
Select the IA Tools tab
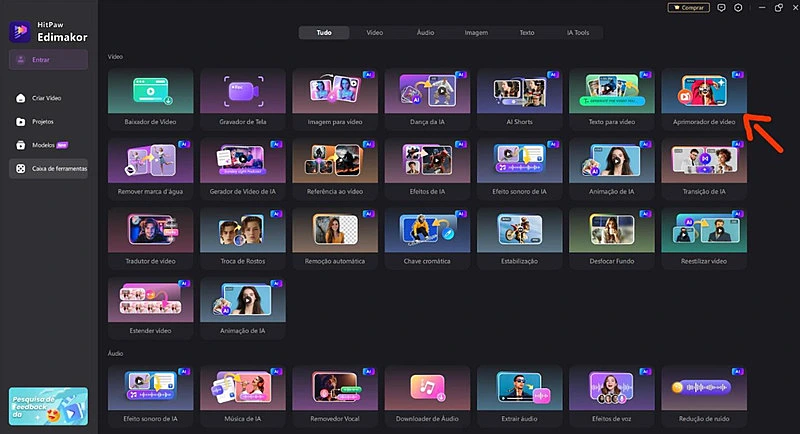[577, 33]
